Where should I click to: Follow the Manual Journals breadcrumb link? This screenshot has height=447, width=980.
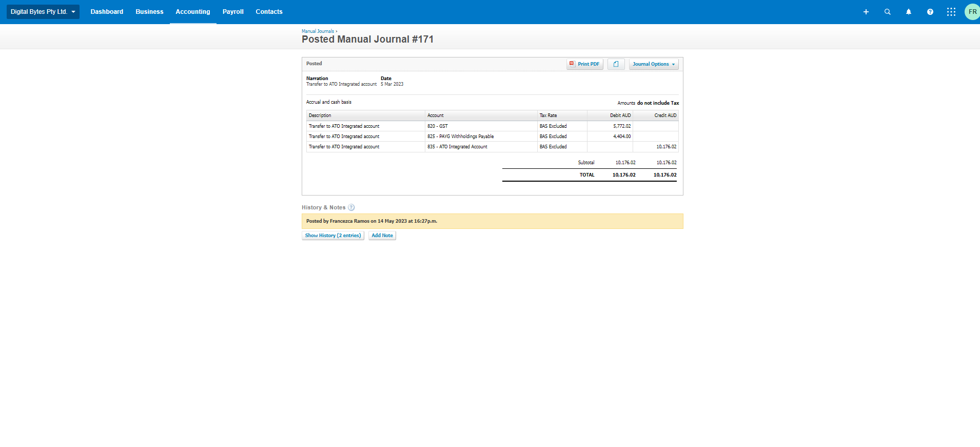[318, 31]
